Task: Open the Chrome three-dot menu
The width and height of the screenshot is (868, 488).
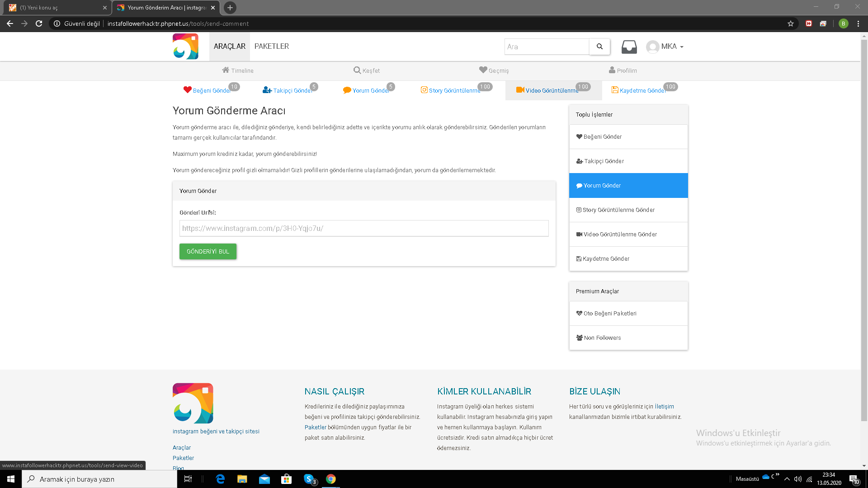Action: pos(858,23)
